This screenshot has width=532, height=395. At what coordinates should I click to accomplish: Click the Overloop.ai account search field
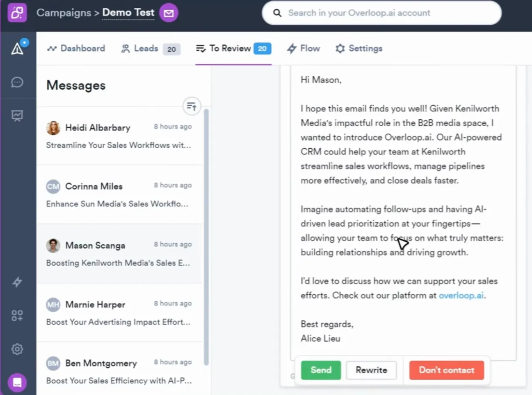[381, 13]
